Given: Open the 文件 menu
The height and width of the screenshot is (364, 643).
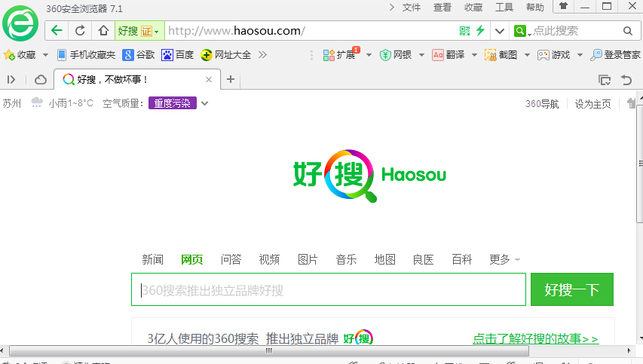Looking at the screenshot, I should (x=412, y=8).
